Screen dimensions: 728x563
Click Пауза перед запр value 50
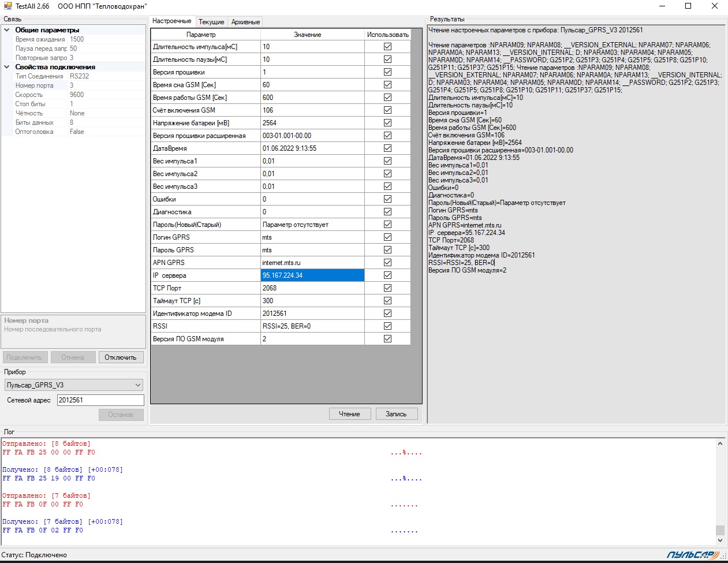tap(107, 49)
